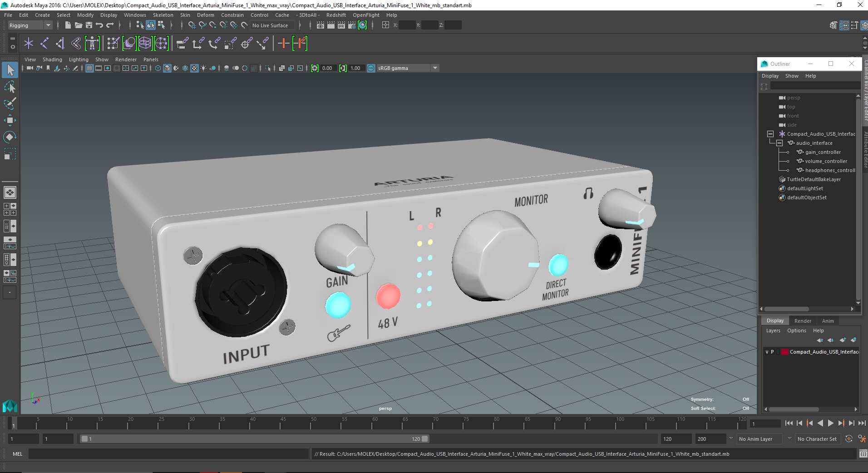Create a new scene with the New file icon
This screenshot has height=473, width=868.
pyautogui.click(x=68, y=25)
